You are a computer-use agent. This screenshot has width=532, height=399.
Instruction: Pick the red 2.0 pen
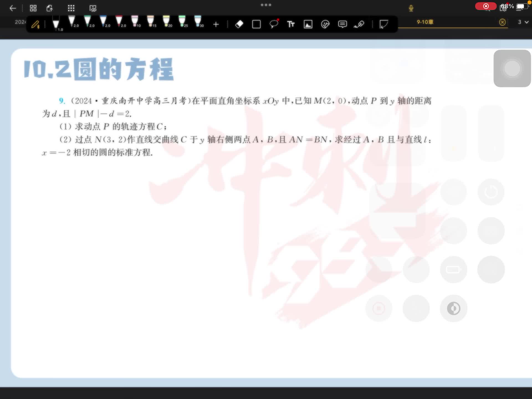119,22
